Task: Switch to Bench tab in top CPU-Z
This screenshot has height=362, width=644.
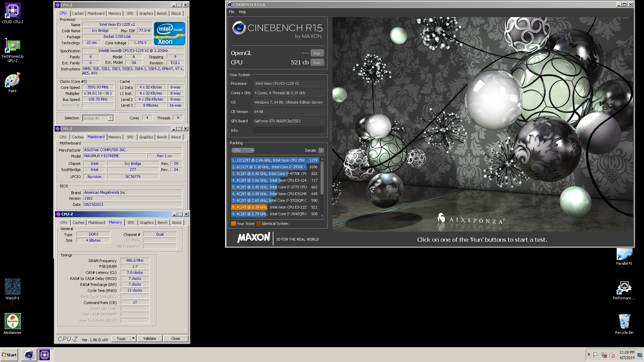Action: (x=162, y=13)
